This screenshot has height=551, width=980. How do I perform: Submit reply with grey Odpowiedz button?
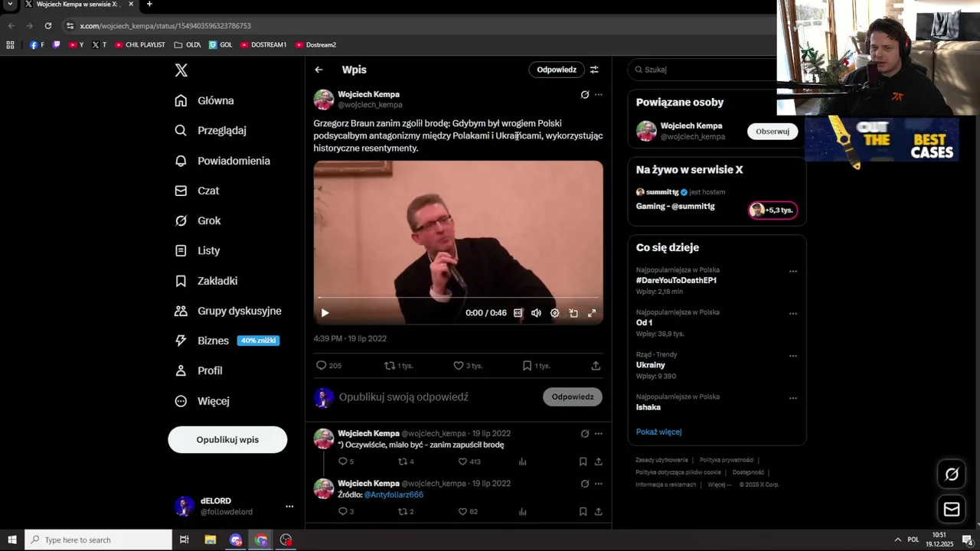(x=573, y=397)
